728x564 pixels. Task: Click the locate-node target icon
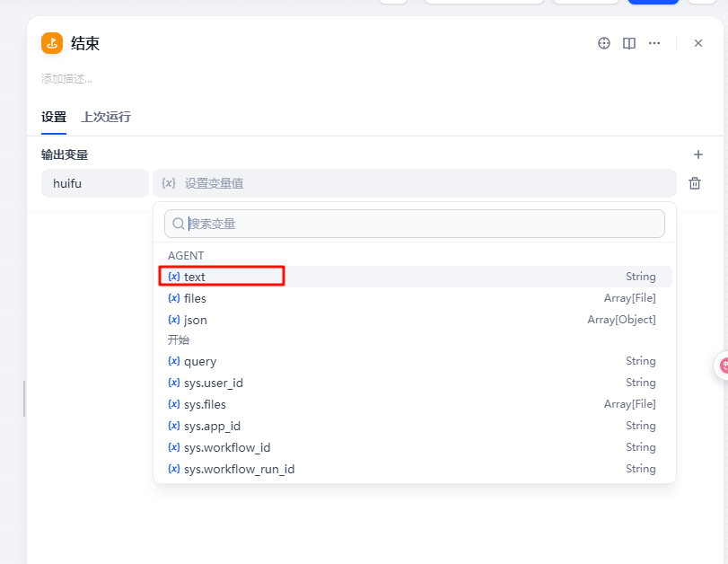[x=604, y=43]
